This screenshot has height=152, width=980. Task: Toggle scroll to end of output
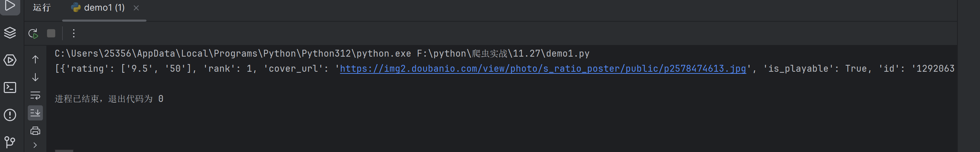click(35, 113)
